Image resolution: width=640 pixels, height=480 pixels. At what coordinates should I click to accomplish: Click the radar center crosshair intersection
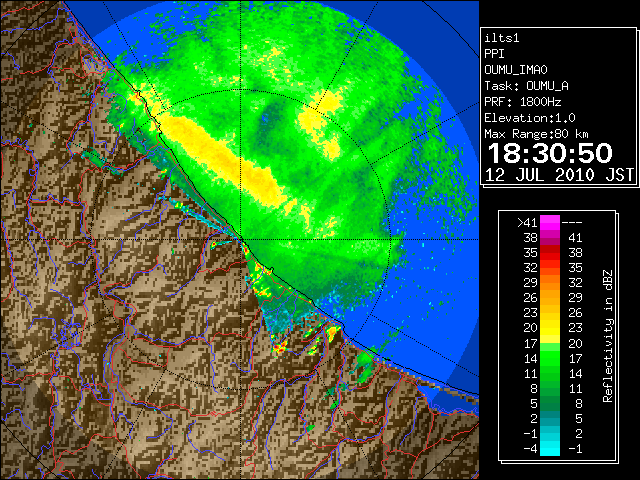pyautogui.click(x=241, y=240)
